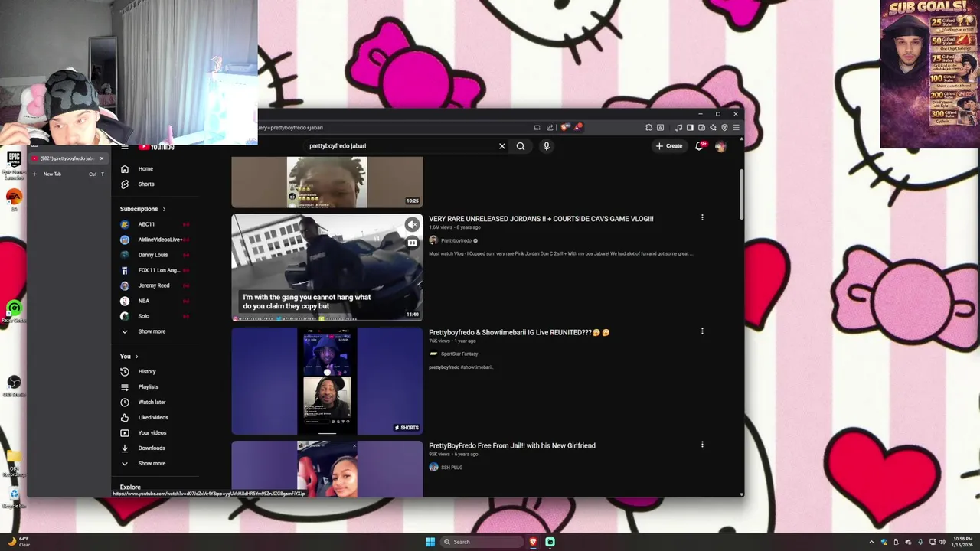
Task: Toggle the YouTube guide hamburger menu
Action: tap(125, 147)
